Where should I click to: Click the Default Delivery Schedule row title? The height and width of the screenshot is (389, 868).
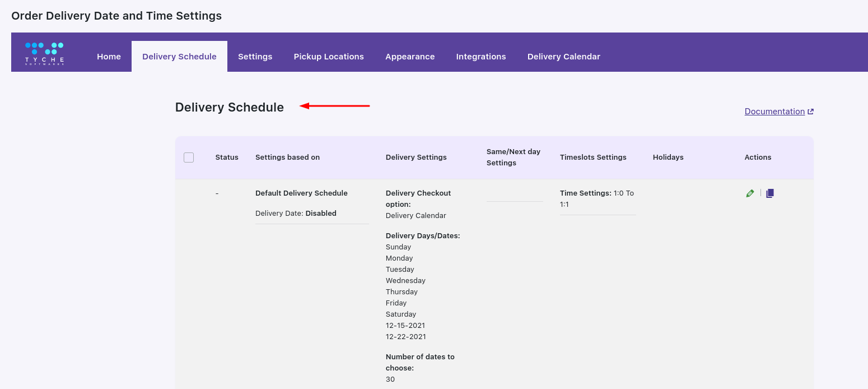pyautogui.click(x=301, y=193)
